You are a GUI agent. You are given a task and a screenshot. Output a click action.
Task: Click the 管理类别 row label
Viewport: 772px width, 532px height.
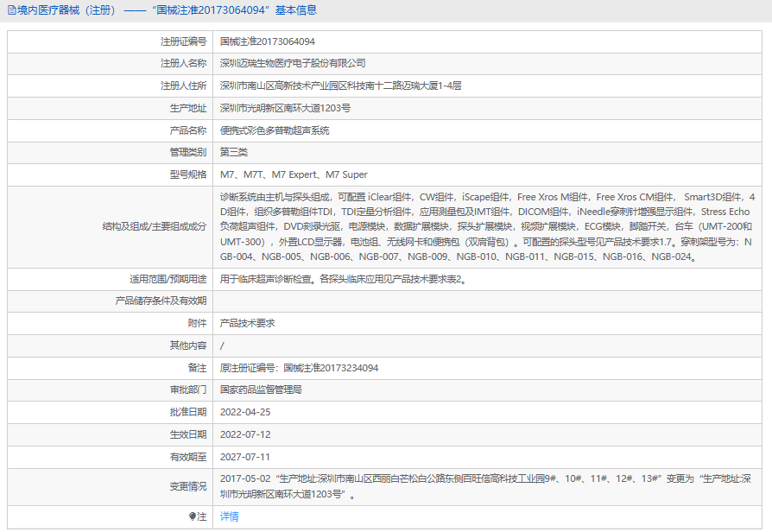coord(188,152)
